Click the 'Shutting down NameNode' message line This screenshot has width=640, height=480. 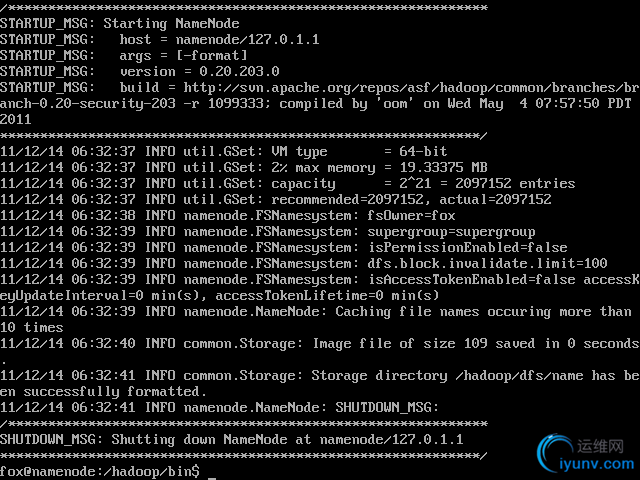pos(228,439)
